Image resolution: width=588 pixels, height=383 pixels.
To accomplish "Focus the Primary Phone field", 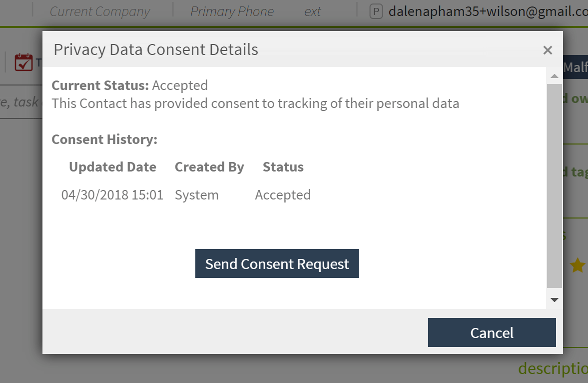I will (x=232, y=11).
